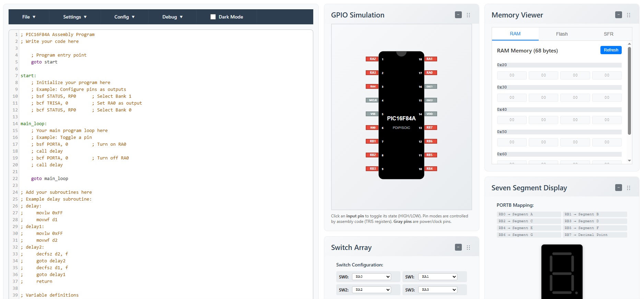This screenshot has width=644, height=299.
Task: Click code line 'goto start'
Action: (x=44, y=62)
